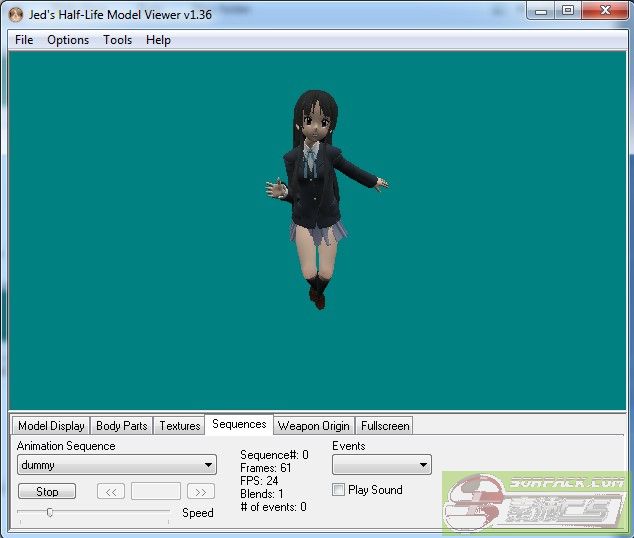Screen dimensions: 634x538
Task: Switch to the Body Parts tab
Action: (122, 426)
